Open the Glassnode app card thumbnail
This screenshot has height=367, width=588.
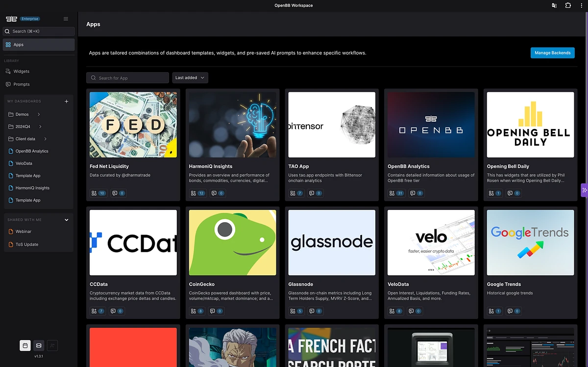coord(331,242)
